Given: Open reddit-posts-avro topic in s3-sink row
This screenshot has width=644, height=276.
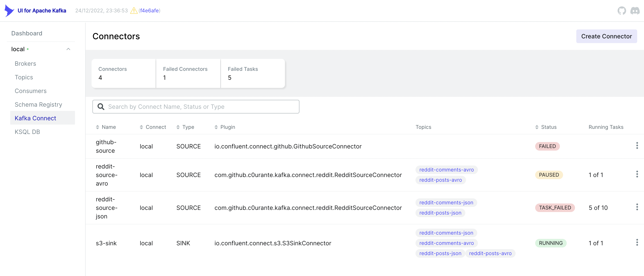Looking at the screenshot, I should 490,253.
